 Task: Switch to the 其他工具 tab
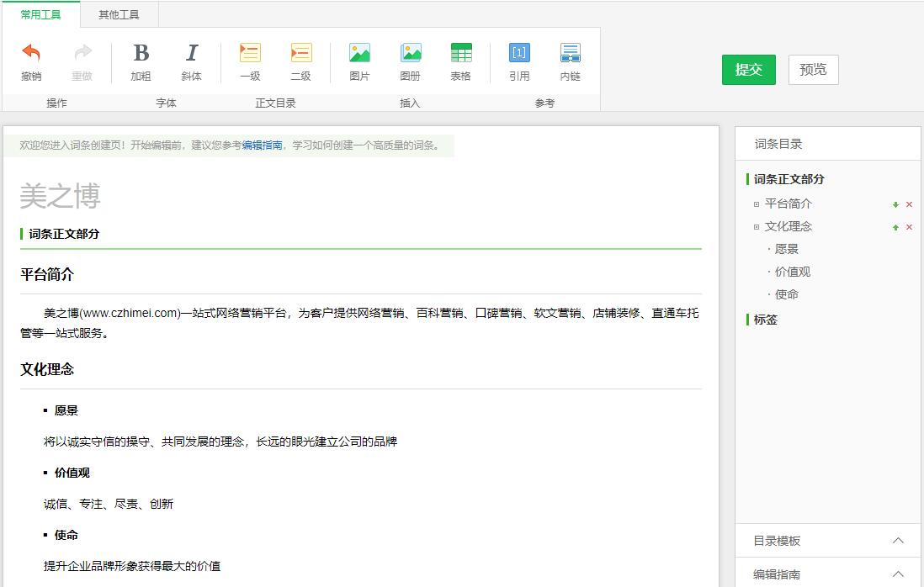tap(119, 15)
